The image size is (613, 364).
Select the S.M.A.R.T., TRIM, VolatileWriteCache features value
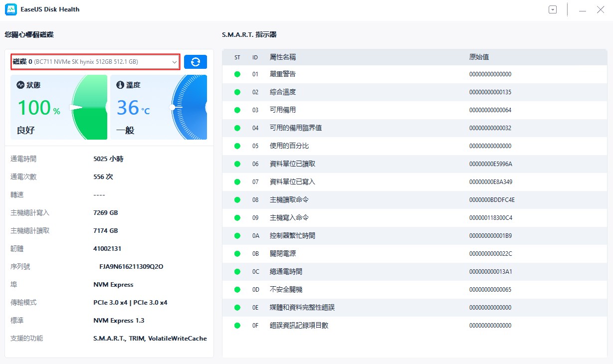point(150,339)
